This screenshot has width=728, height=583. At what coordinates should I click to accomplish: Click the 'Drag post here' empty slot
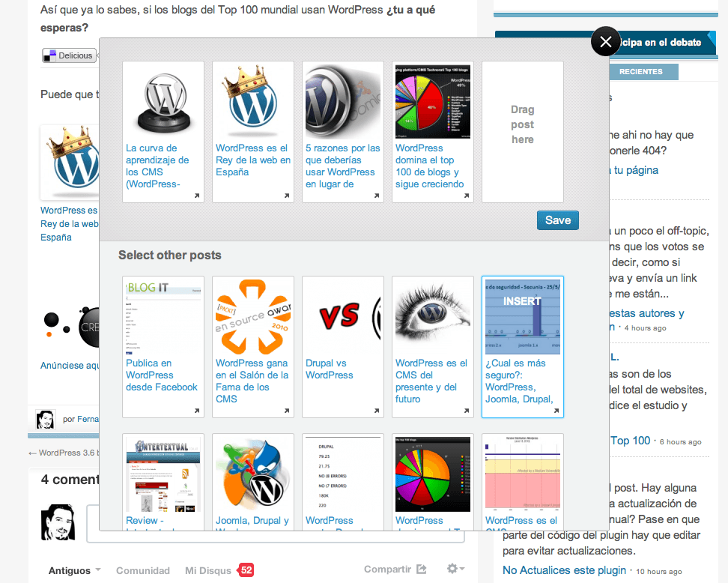tap(523, 132)
